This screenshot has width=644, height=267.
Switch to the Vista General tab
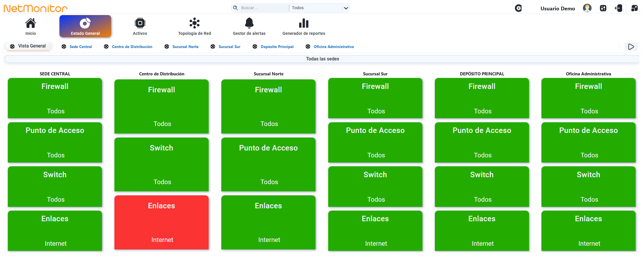28,46
